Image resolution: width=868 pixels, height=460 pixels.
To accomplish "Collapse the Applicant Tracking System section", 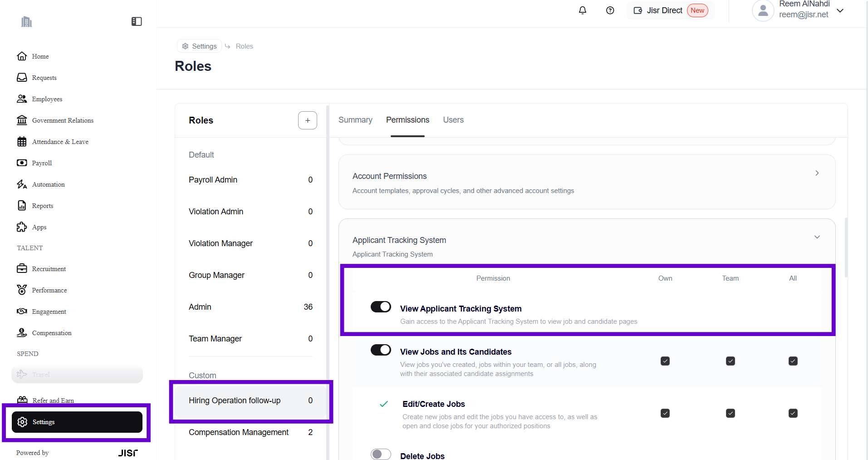I will pyautogui.click(x=817, y=237).
